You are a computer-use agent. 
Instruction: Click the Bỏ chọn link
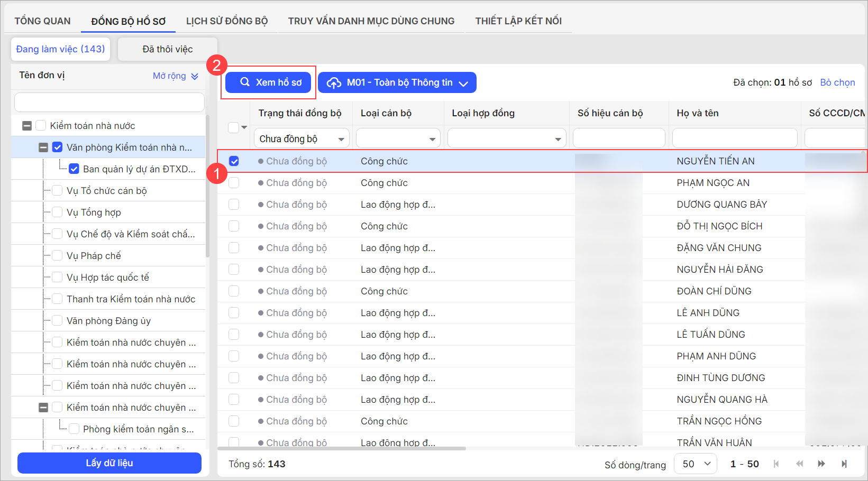click(837, 82)
